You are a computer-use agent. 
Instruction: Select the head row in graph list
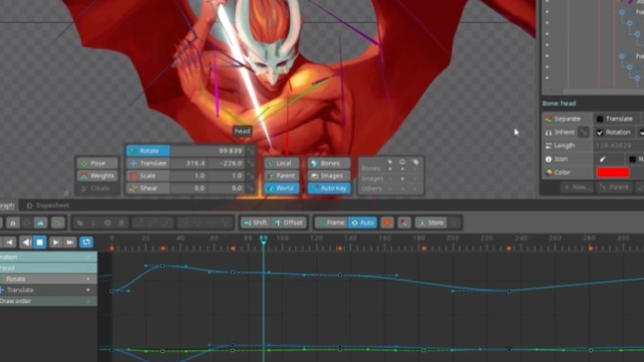tap(48, 268)
